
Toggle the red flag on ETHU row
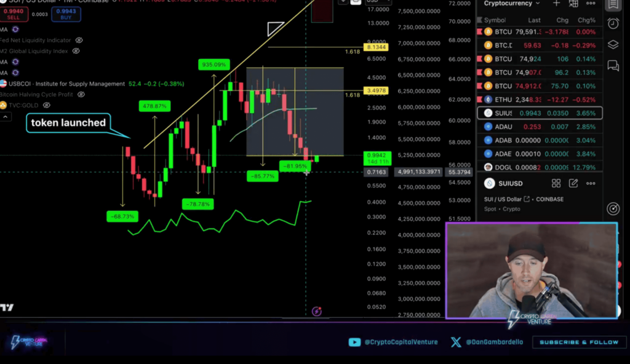pos(479,100)
